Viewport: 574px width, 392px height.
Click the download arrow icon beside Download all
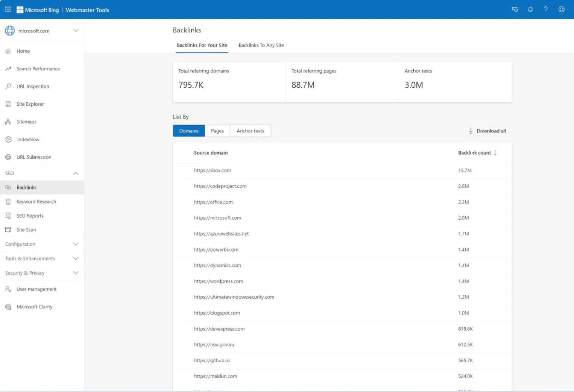pos(471,131)
